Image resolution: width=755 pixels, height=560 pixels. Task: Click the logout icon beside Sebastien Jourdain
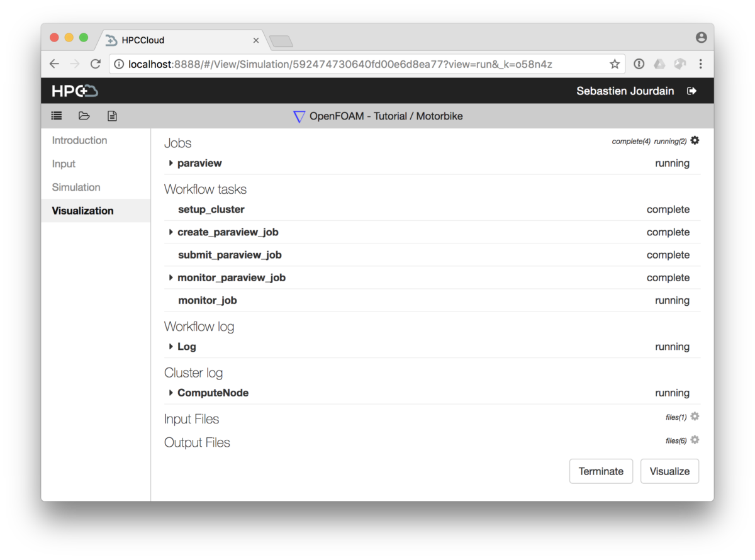click(x=692, y=91)
